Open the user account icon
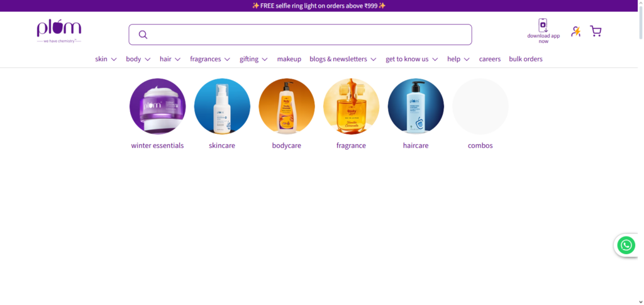Viewport: 644px width, 305px height. tap(575, 31)
